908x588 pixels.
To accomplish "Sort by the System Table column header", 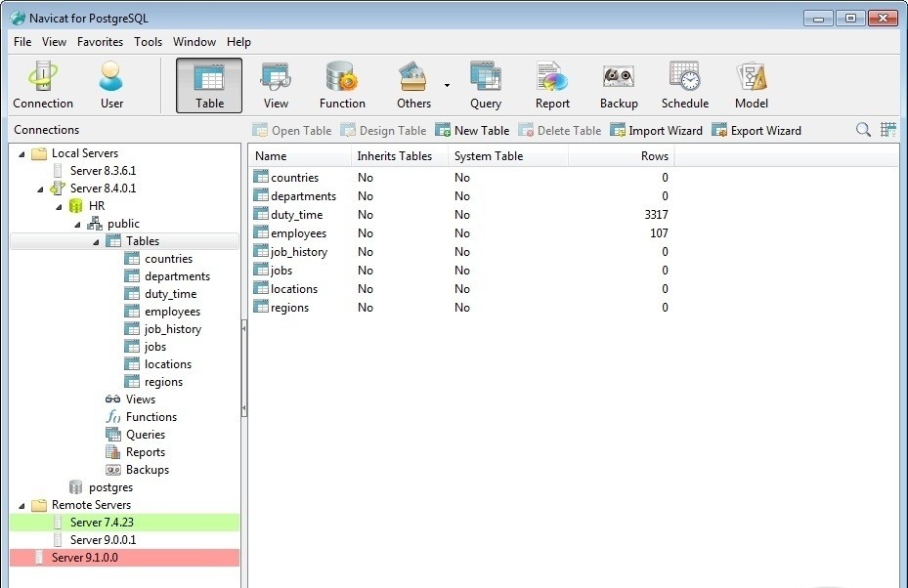I will tap(508, 156).
